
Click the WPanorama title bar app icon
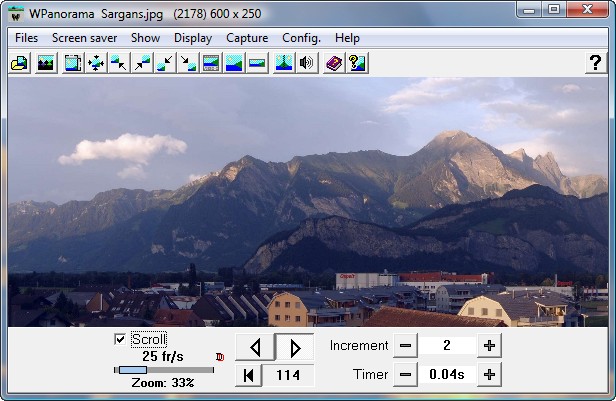coord(16,14)
